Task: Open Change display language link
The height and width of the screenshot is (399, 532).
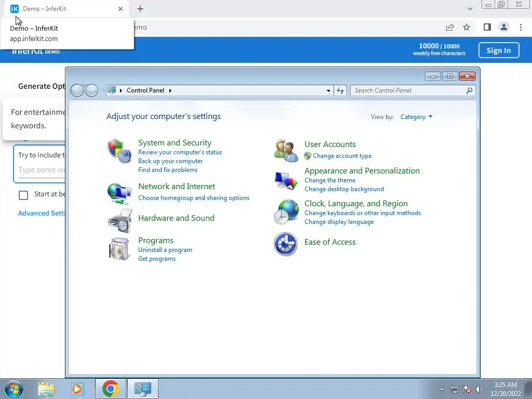Action: (x=339, y=221)
